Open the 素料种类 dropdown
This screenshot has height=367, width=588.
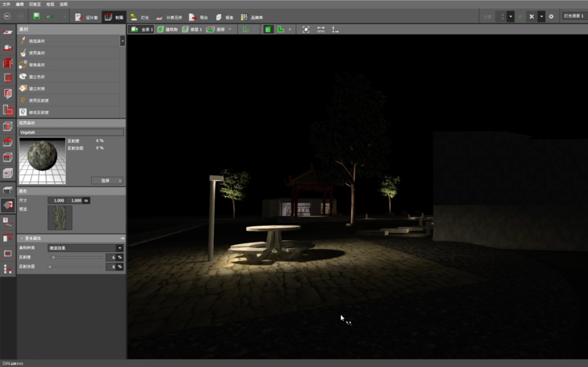tap(119, 248)
